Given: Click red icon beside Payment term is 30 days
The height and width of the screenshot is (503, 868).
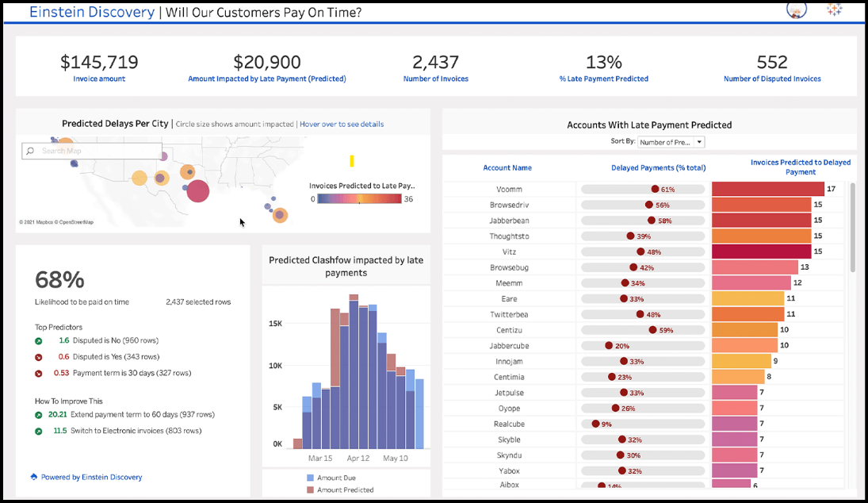Looking at the screenshot, I should pyautogui.click(x=38, y=374).
